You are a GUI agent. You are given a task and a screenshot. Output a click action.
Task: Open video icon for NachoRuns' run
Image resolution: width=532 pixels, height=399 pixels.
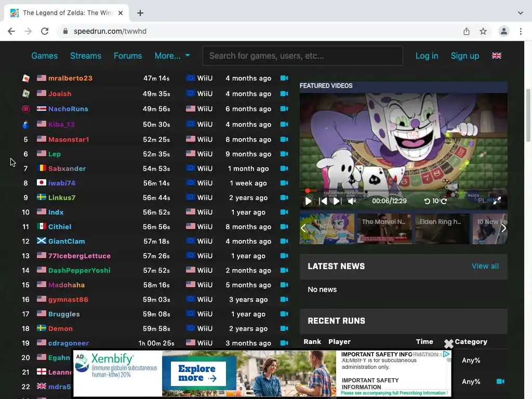[x=284, y=109]
